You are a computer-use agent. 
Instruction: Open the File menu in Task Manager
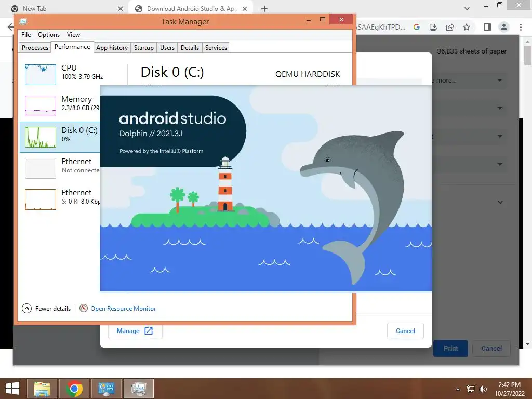(x=26, y=35)
